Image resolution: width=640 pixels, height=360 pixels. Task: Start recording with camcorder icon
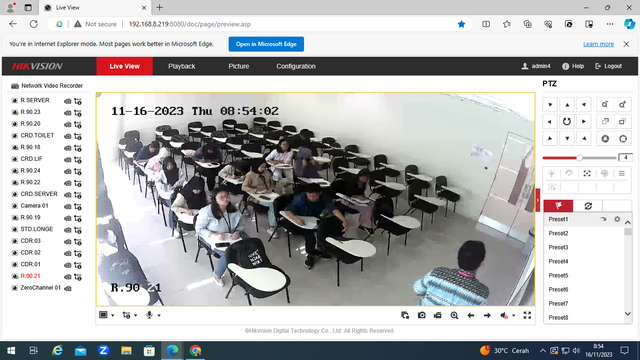click(x=438, y=315)
